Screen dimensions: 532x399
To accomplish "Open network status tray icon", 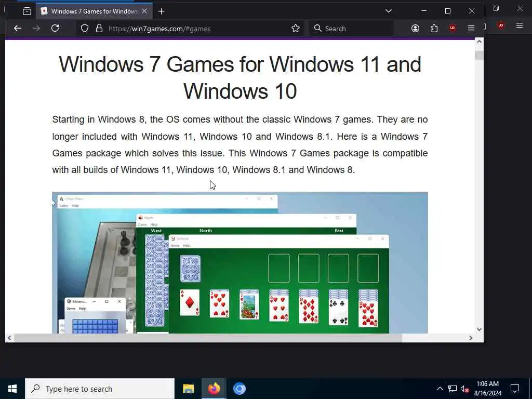I will pyautogui.click(x=453, y=389).
